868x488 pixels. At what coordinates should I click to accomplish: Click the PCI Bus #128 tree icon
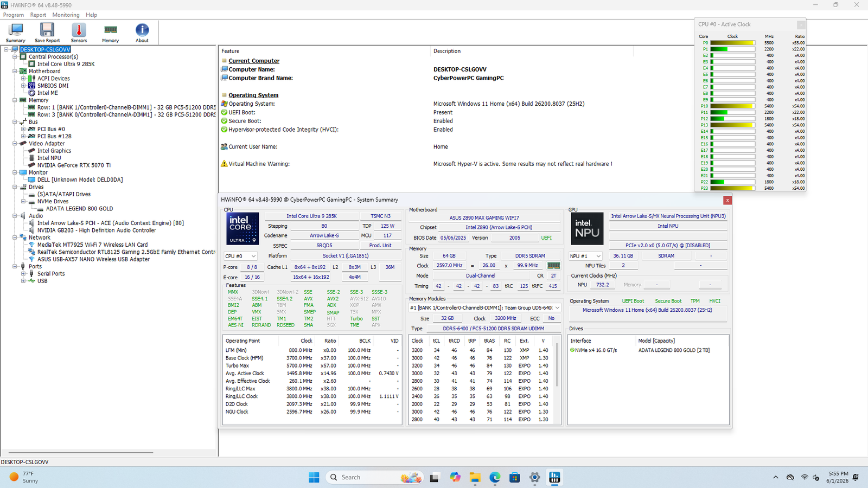tap(31, 136)
